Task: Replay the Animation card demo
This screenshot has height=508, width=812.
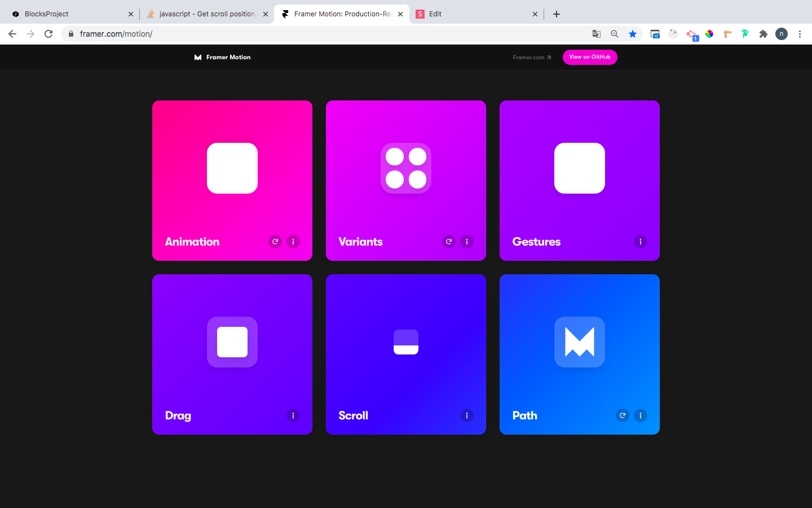Action: [275, 242]
